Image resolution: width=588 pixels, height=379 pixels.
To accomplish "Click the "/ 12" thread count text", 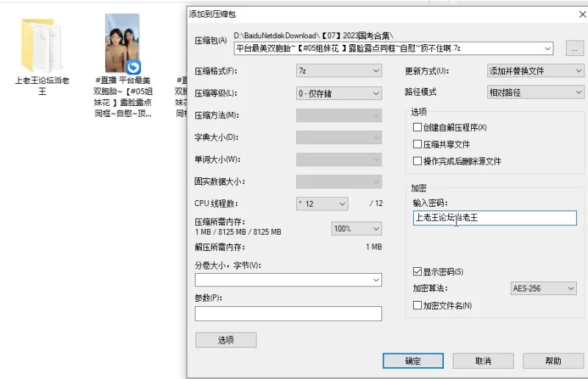I will click(376, 204).
